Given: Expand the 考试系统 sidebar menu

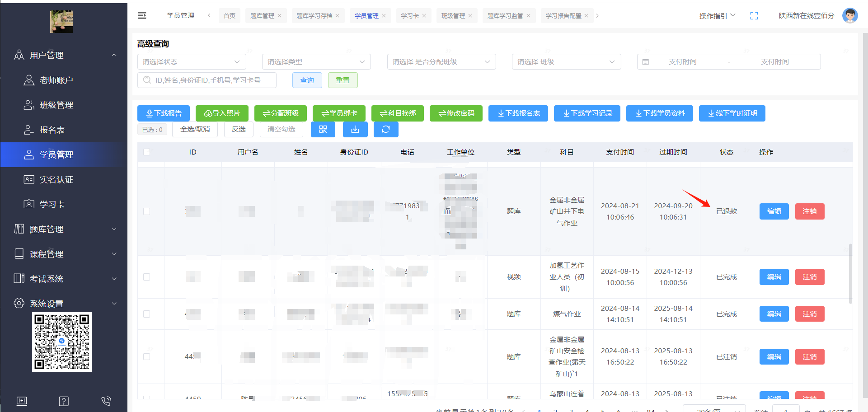Looking at the screenshot, I should pyautogui.click(x=64, y=279).
